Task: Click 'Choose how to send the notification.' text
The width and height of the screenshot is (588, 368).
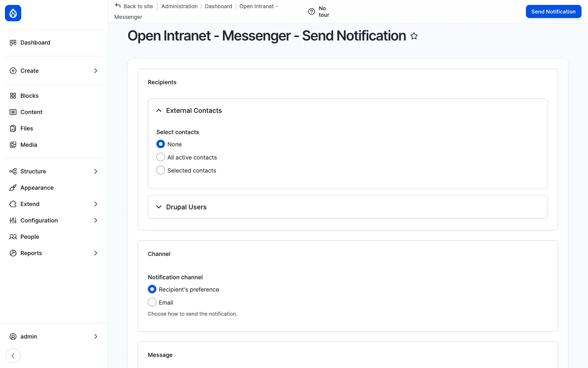Action: tap(193, 314)
